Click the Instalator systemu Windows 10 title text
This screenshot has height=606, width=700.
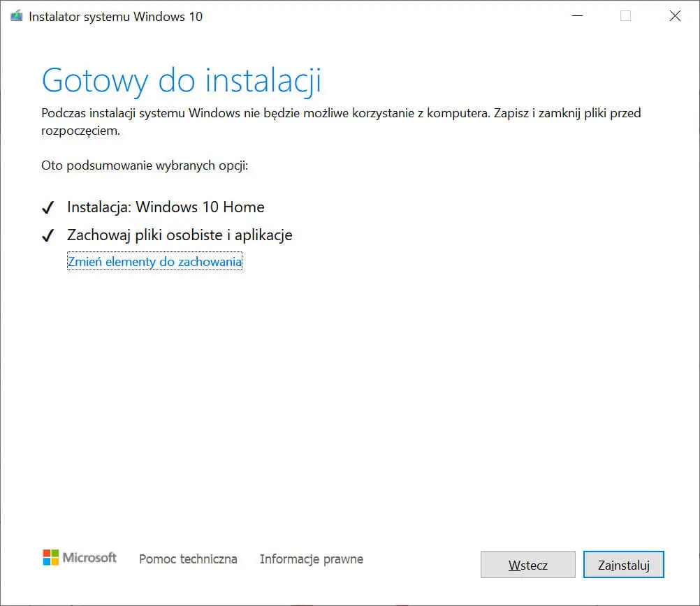click(x=115, y=17)
